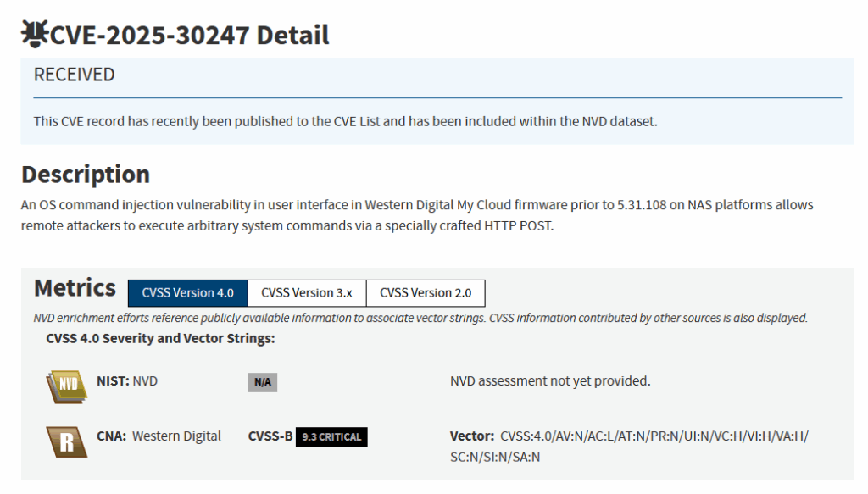Click the CVE record published status message

345,121
